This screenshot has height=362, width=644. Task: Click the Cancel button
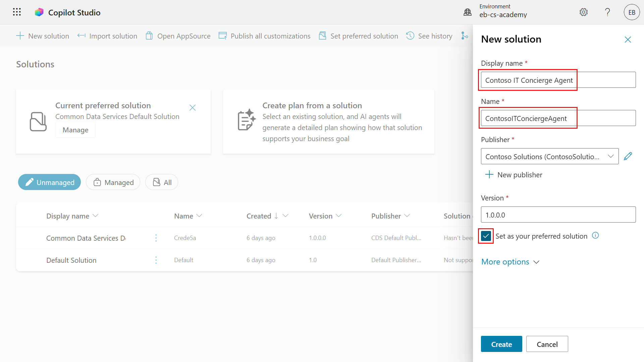[547, 344]
